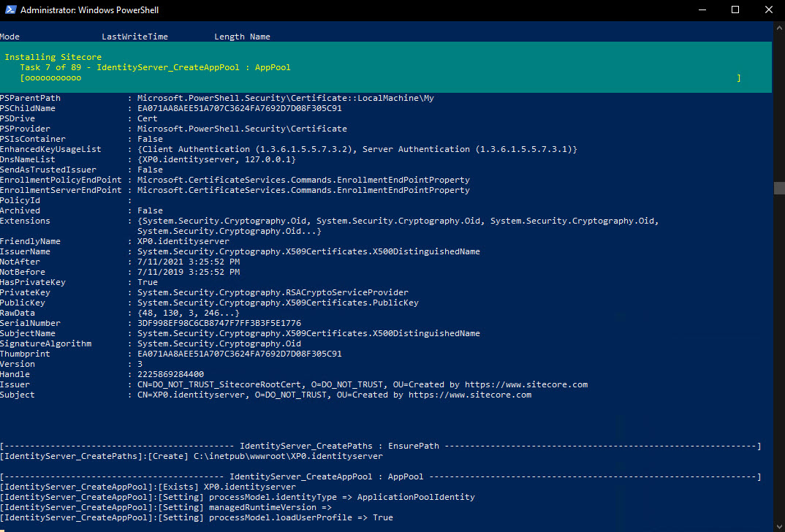Click the HasPrivateKey value "True"
This screenshot has width=785, height=532.
tap(148, 282)
